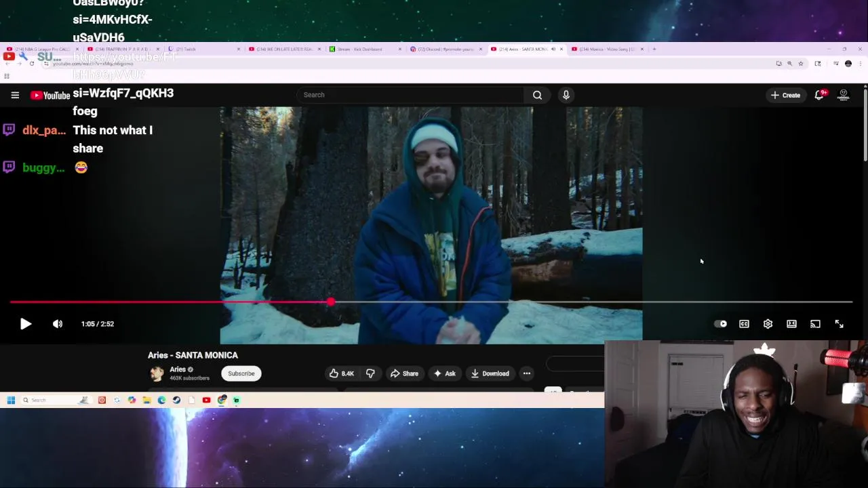This screenshot has height=488, width=868.
Task: Download the video via Download button
Action: click(x=490, y=373)
